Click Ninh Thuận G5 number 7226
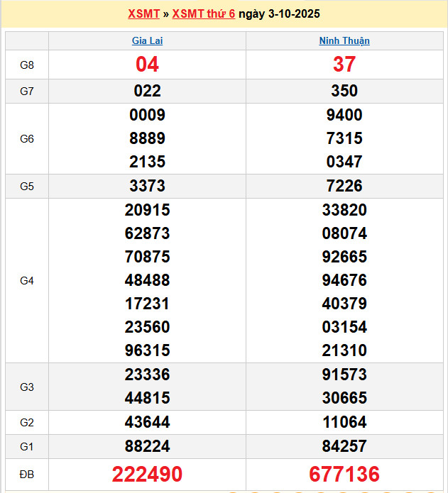Image resolution: width=448 pixels, height=493 pixels. click(344, 186)
